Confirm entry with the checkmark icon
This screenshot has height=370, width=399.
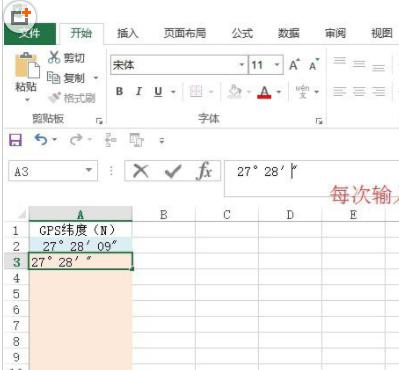click(x=173, y=171)
